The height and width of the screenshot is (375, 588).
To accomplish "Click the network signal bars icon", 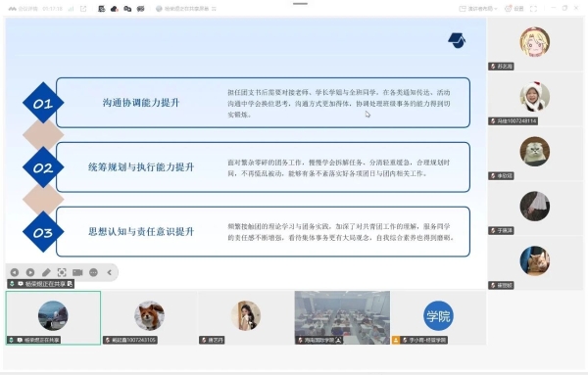I will coord(71,8).
